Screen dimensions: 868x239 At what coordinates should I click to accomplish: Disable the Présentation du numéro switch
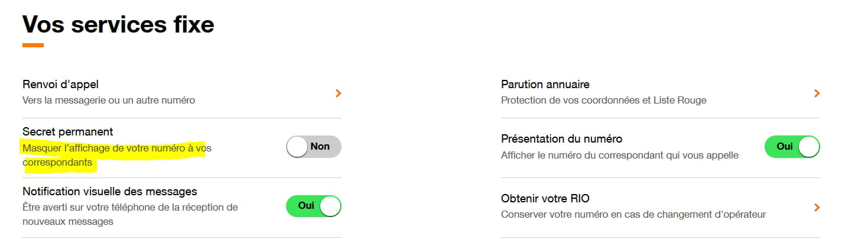792,147
